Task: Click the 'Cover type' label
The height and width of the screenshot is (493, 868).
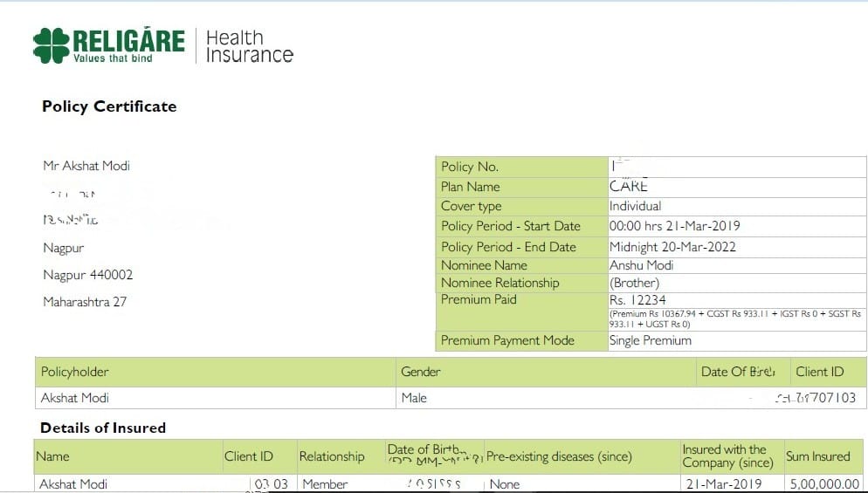Action: pyautogui.click(x=471, y=207)
